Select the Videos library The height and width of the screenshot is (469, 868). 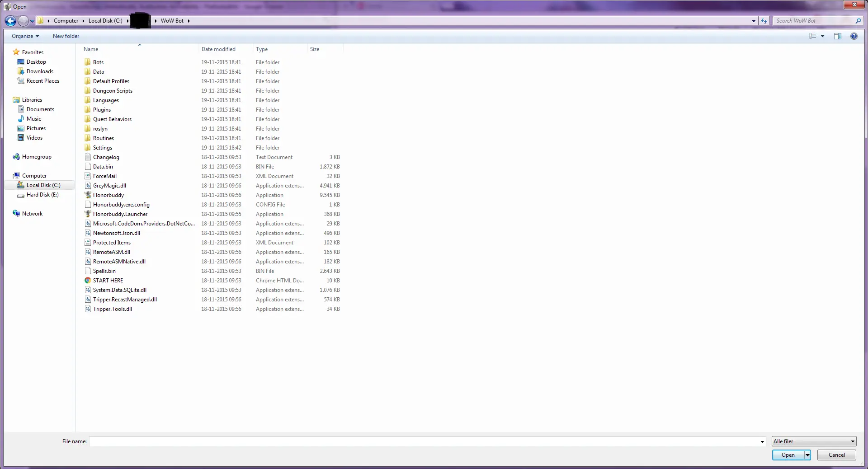(34, 138)
